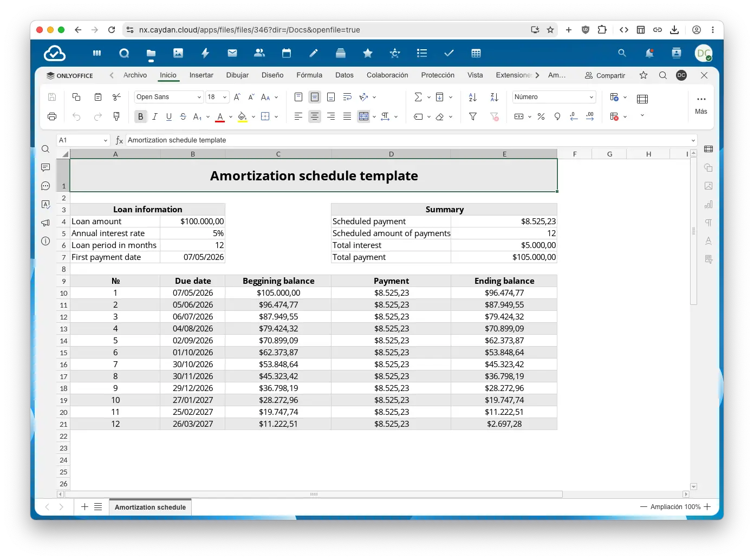Open the clear eraser dropdown arrow
Viewport: 754px width, 560px height.
(x=450, y=116)
